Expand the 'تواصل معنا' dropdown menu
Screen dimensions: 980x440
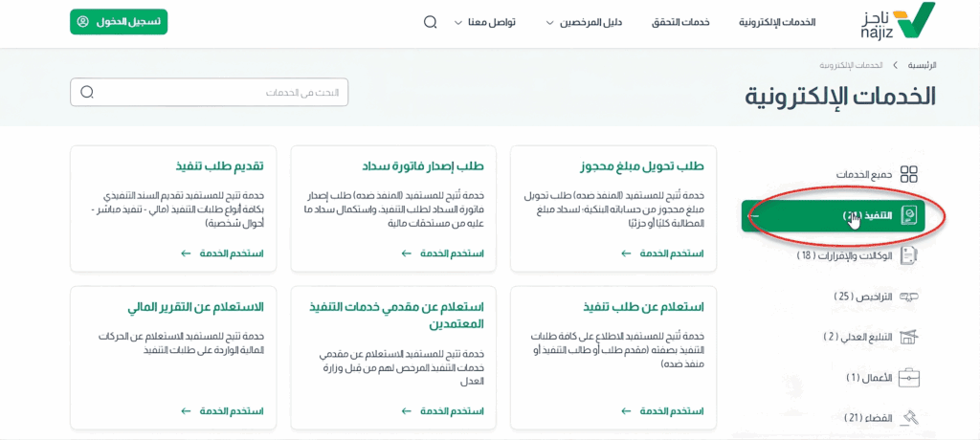tap(488, 22)
